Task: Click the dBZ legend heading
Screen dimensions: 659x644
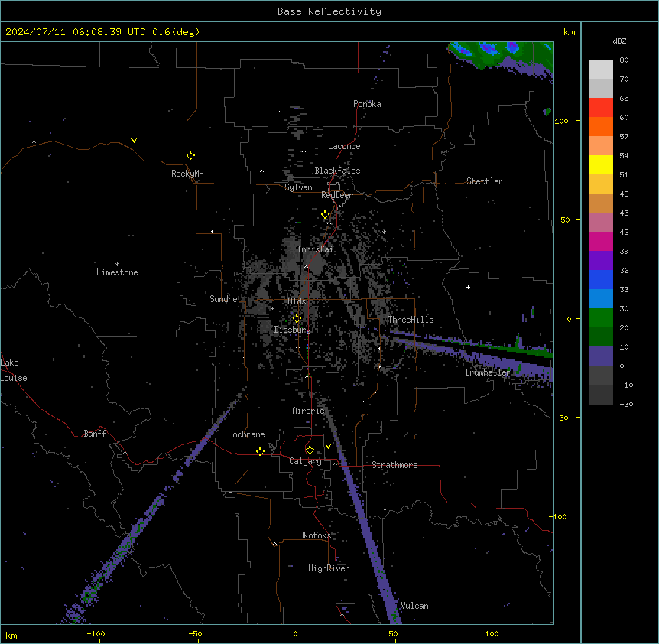Action: click(619, 41)
